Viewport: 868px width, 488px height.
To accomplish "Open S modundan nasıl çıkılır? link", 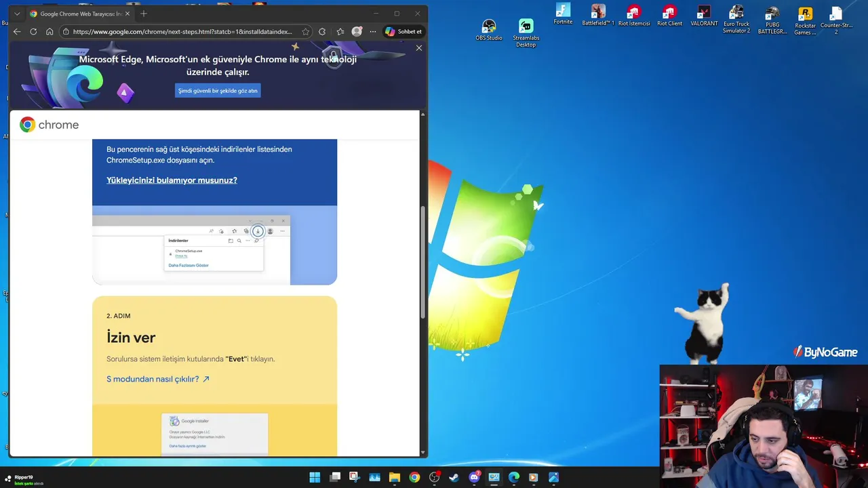I will coord(158,379).
